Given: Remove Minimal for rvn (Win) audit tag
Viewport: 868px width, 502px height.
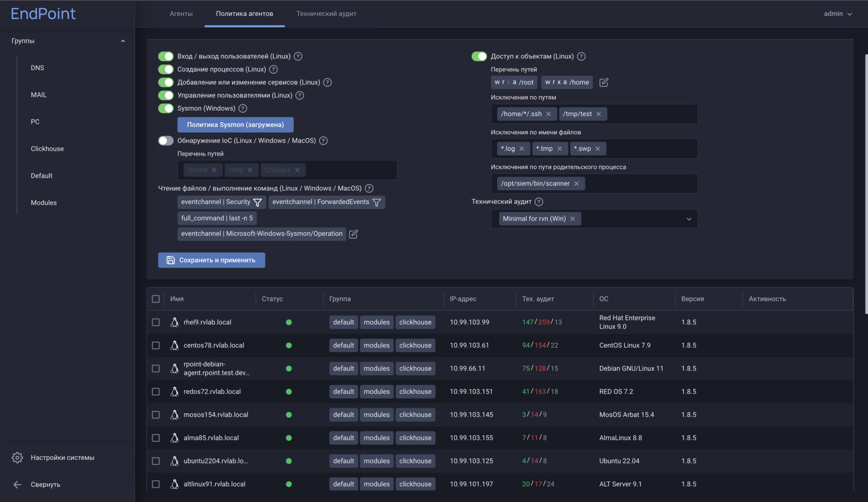Looking at the screenshot, I should tap(573, 219).
